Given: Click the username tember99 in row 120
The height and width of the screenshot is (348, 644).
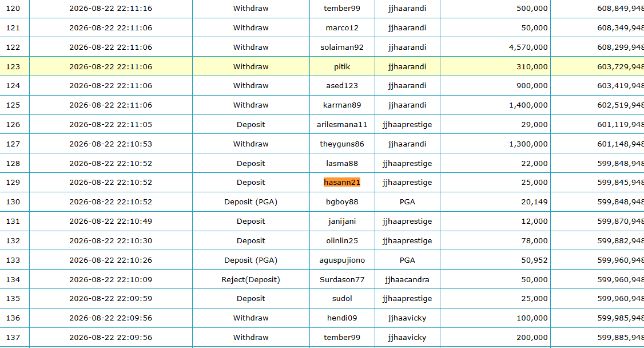Looking at the screenshot, I should point(341,8).
